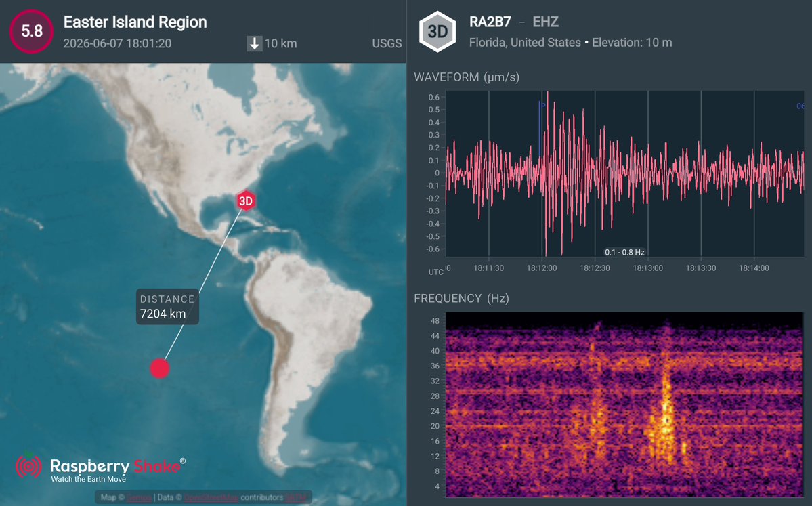Click the Easter Island Region title
Screen dimensions: 812x506
click(135, 22)
